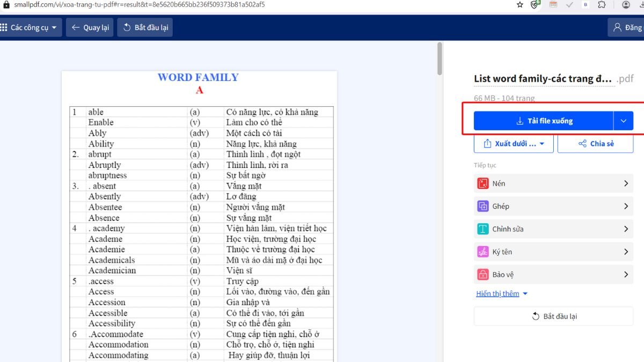Open the Xuất dưới export dropdown

point(514,144)
